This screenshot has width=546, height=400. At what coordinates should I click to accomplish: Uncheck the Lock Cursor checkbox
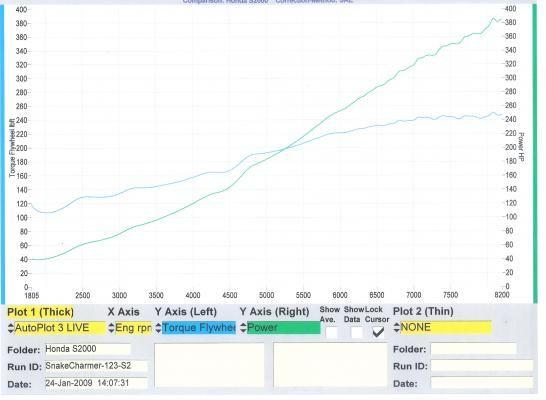378,332
